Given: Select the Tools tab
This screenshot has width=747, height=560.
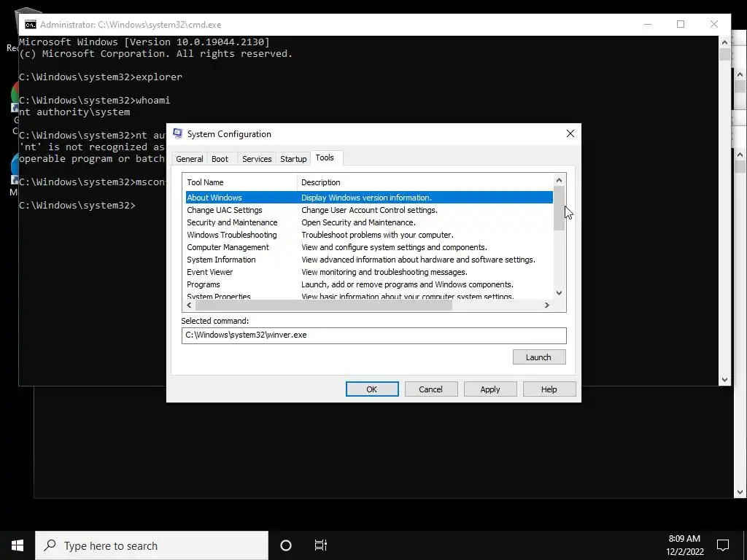Looking at the screenshot, I should [325, 157].
